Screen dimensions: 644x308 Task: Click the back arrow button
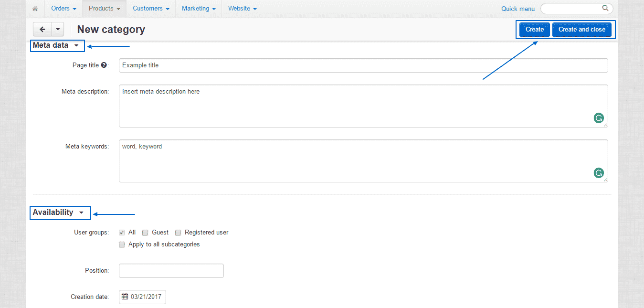(x=42, y=29)
